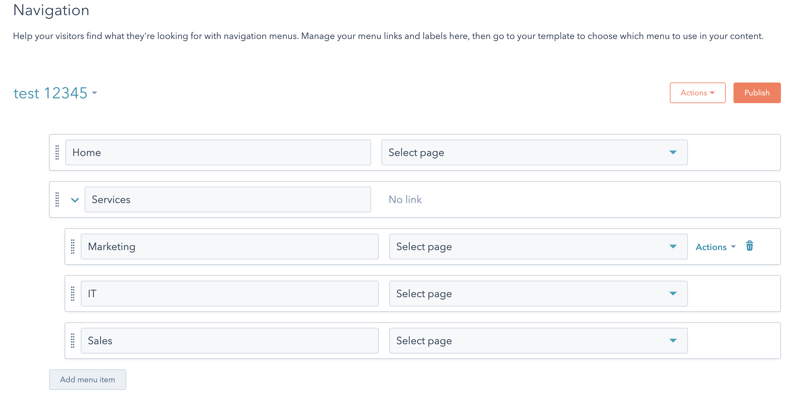This screenshot has height=399, width=790.
Task: Edit the IT label field
Action: click(x=230, y=293)
